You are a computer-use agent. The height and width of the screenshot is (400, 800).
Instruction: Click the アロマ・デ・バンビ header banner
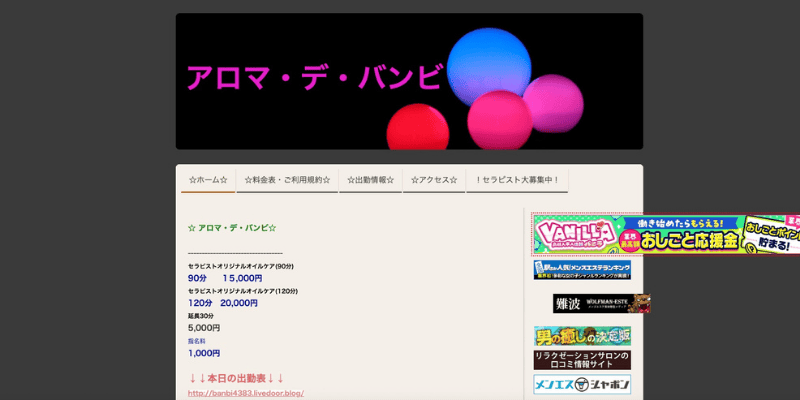pos(409,81)
